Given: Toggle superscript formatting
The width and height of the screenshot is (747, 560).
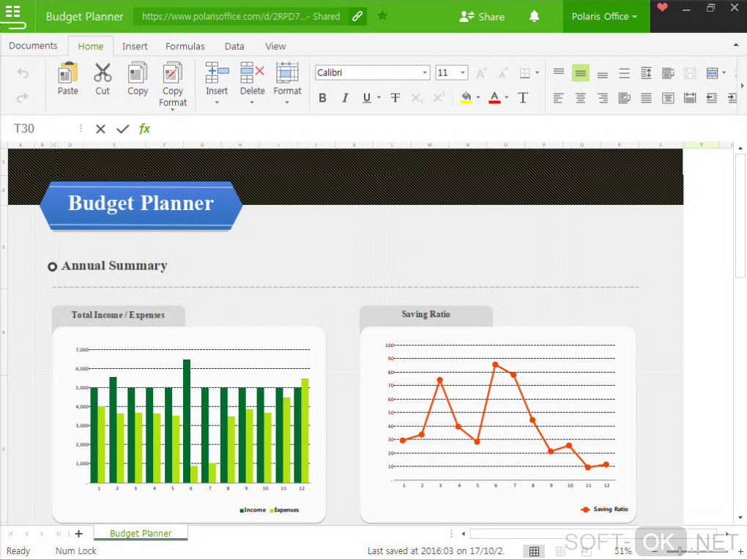Looking at the screenshot, I should coord(438,97).
